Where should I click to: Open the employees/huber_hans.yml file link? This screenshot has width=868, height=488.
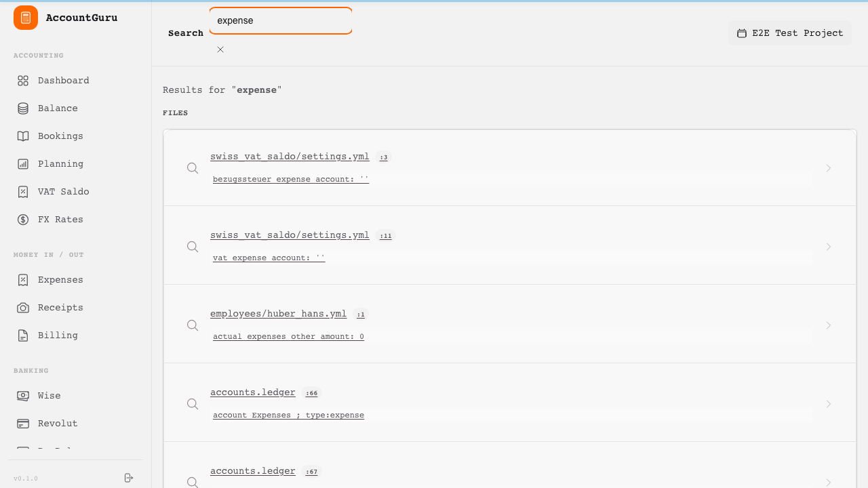[x=278, y=314]
